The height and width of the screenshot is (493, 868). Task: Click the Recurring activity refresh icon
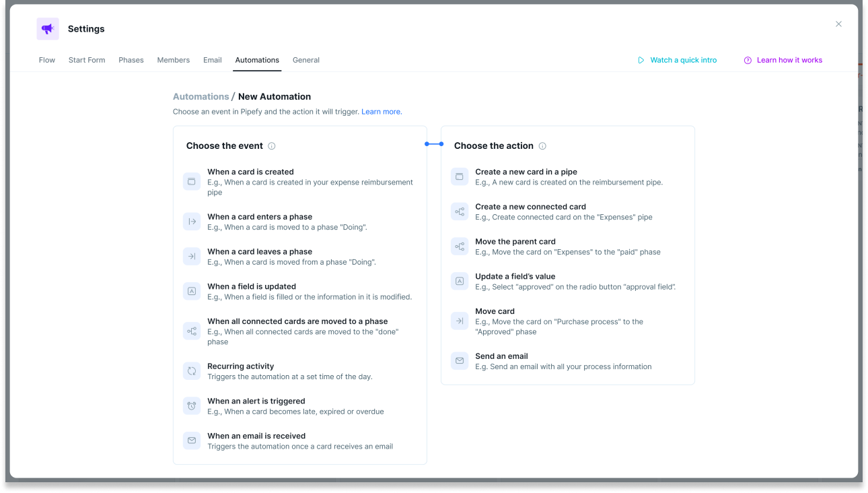point(192,371)
